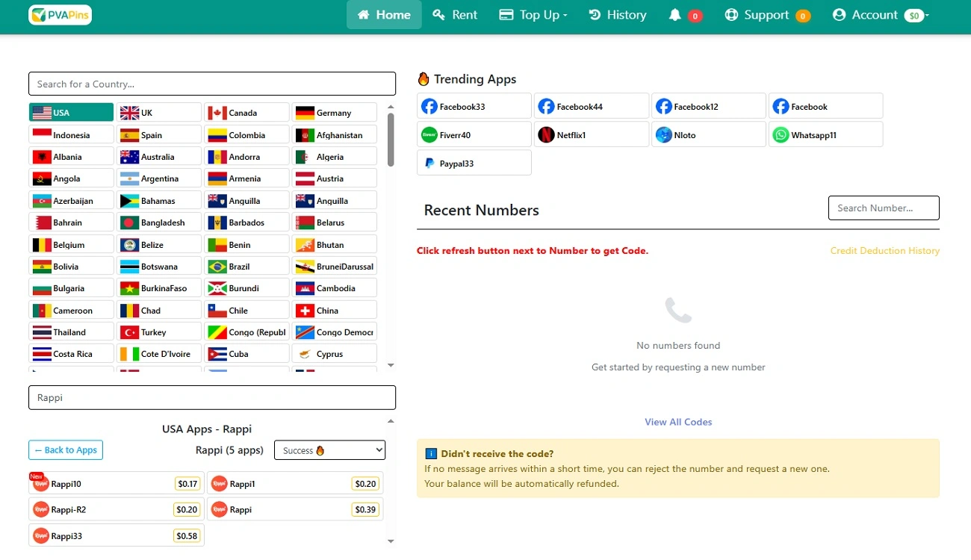
Task: Select the Facebook trending app button
Action: coord(825,107)
